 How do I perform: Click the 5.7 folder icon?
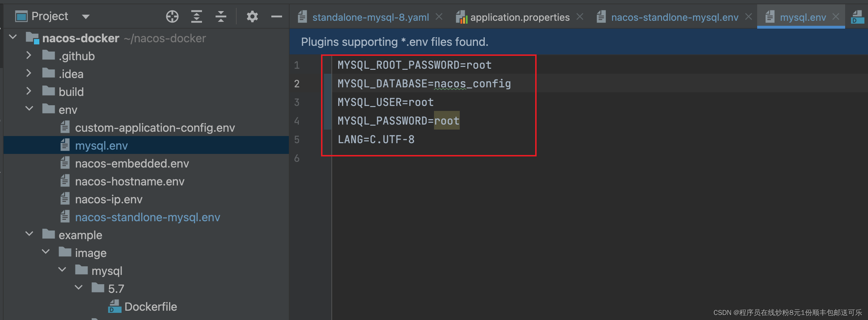(x=98, y=287)
